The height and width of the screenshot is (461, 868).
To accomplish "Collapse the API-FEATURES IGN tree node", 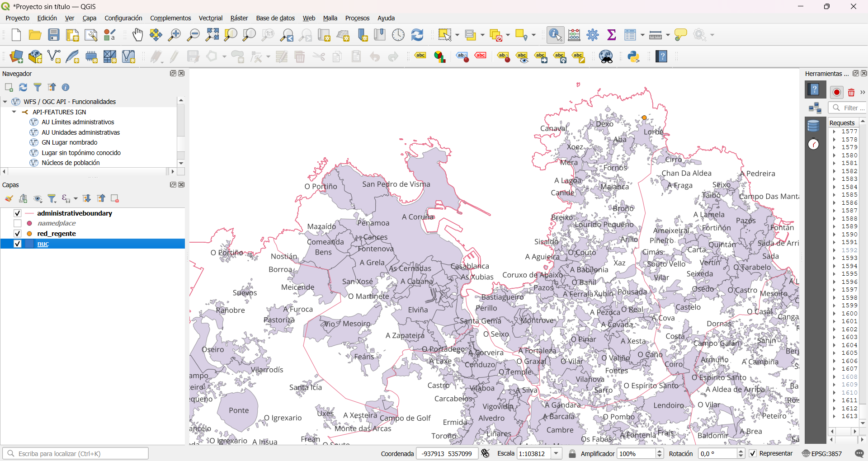I will click(x=14, y=112).
